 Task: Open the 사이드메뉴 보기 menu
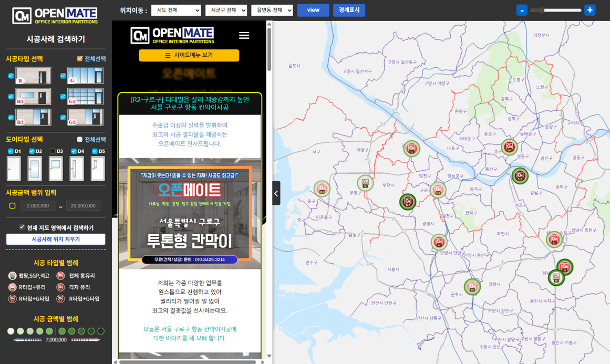click(x=189, y=55)
